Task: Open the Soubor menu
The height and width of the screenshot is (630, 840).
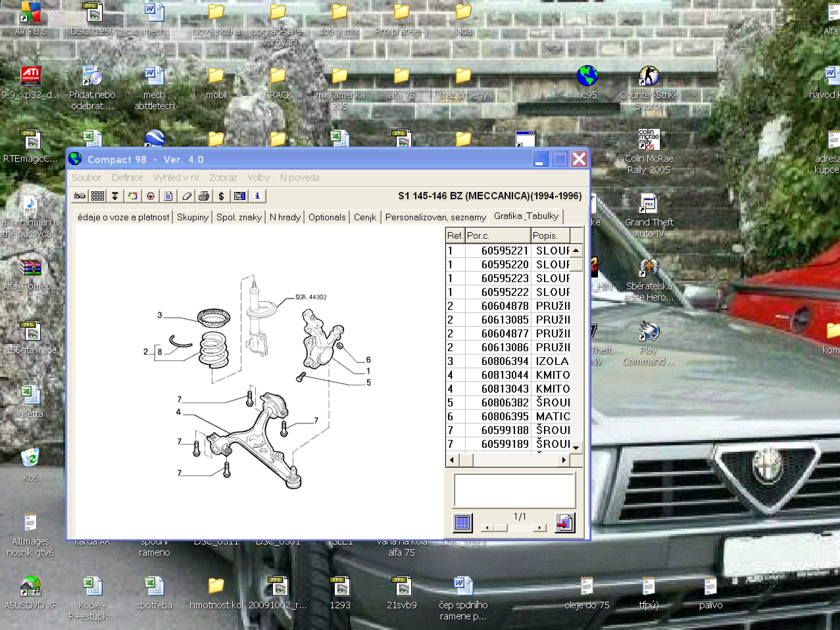Action: 86,177
